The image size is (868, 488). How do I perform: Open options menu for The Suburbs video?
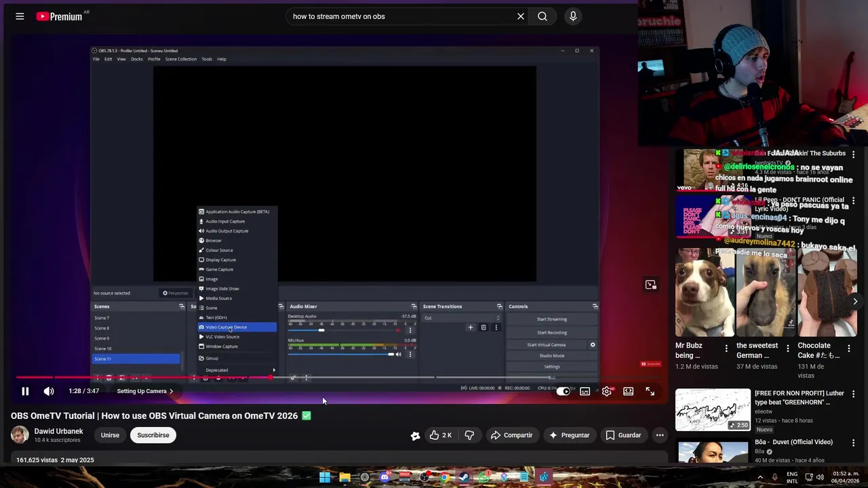click(x=854, y=155)
